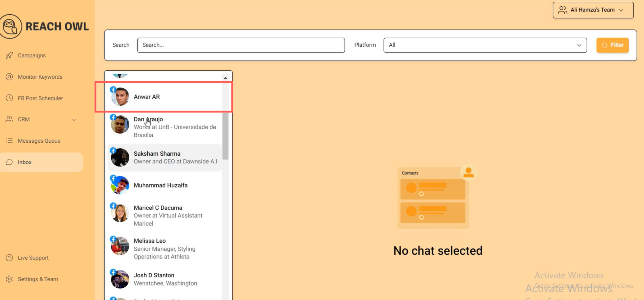This screenshot has width=644, height=300.
Task: Click Saksham Sharma's avatar
Action: click(x=120, y=157)
